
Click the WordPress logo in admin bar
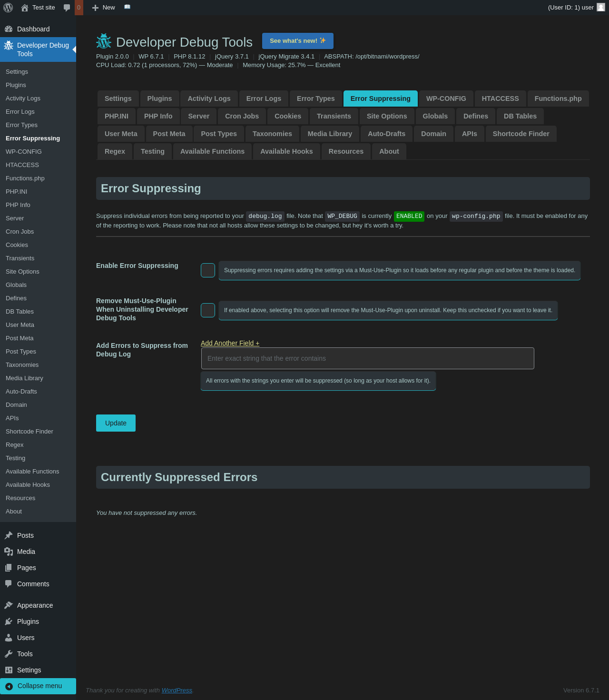click(x=8, y=8)
